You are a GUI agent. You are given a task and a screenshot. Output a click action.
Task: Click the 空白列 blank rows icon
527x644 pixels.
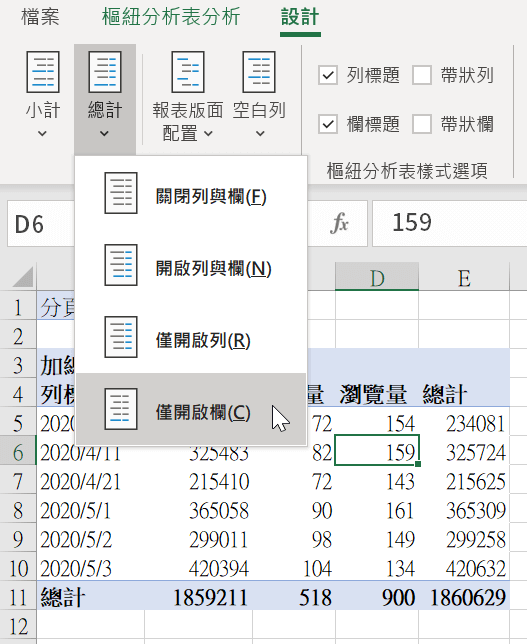point(259,72)
